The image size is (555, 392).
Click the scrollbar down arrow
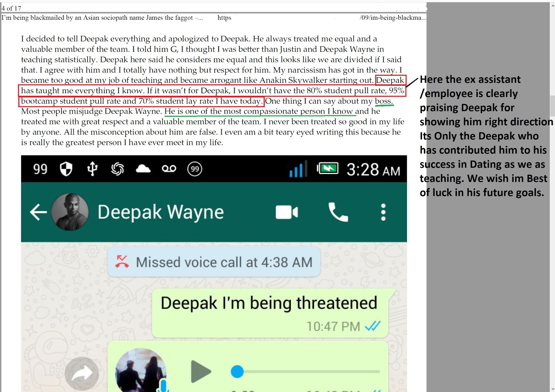click(552, 389)
